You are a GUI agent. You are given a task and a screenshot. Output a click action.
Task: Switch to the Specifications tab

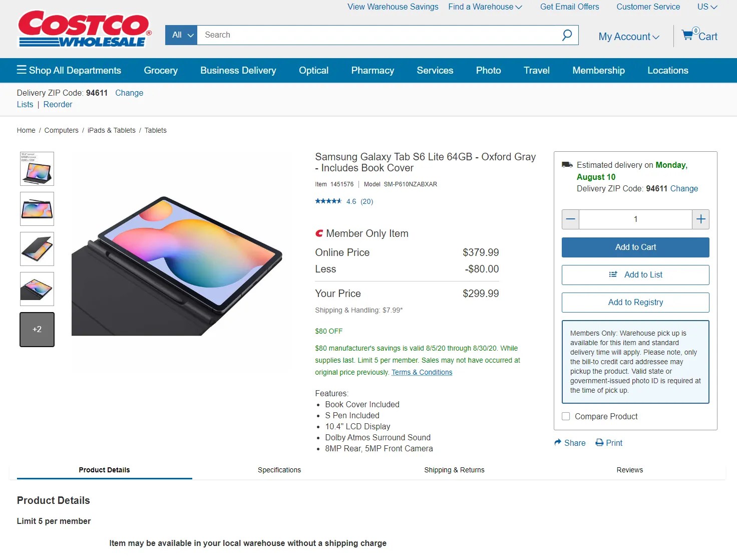pos(279,470)
